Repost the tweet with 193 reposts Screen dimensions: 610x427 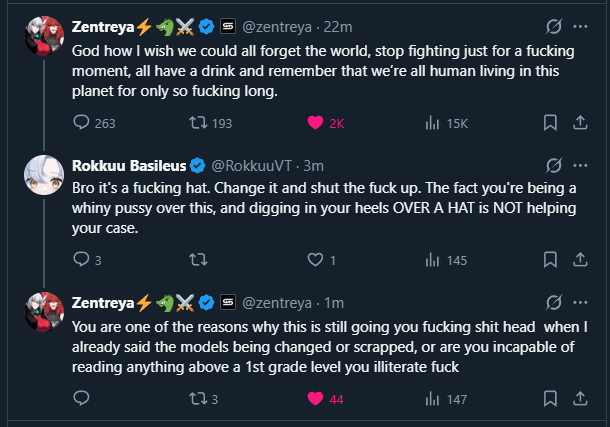point(198,123)
